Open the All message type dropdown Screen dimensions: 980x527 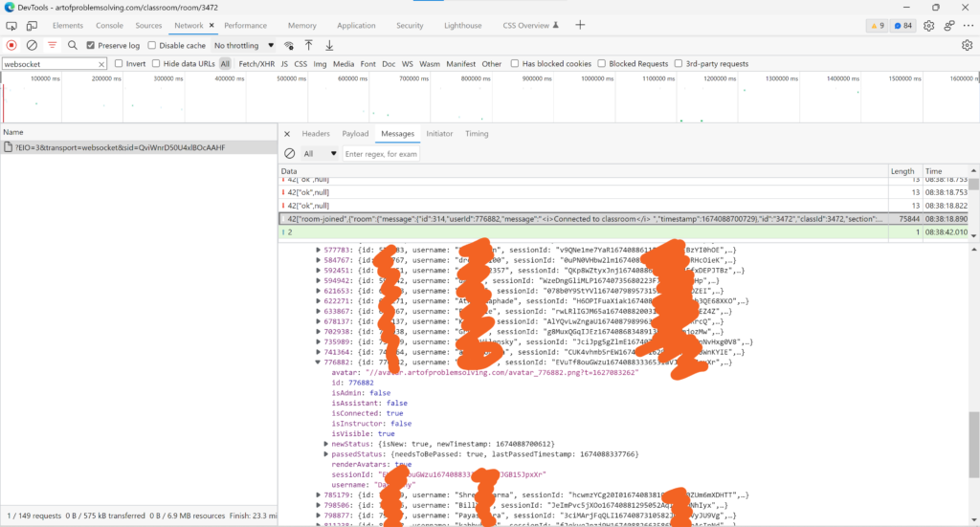[x=321, y=153]
